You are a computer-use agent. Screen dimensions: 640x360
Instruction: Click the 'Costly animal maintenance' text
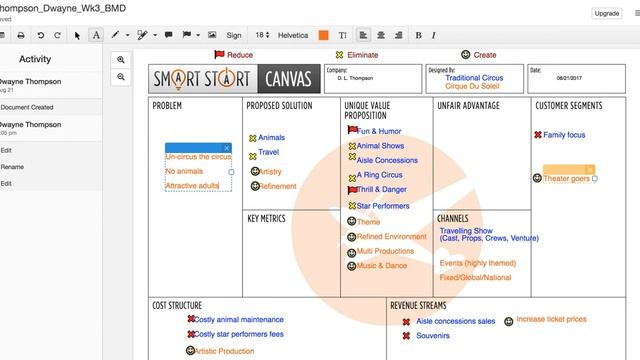pos(239,320)
